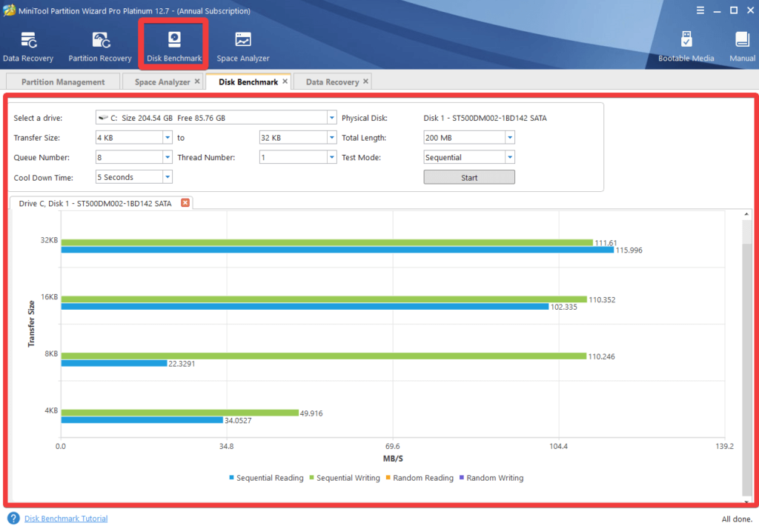Open the Partition Recovery tool
759x532 pixels.
pos(100,47)
